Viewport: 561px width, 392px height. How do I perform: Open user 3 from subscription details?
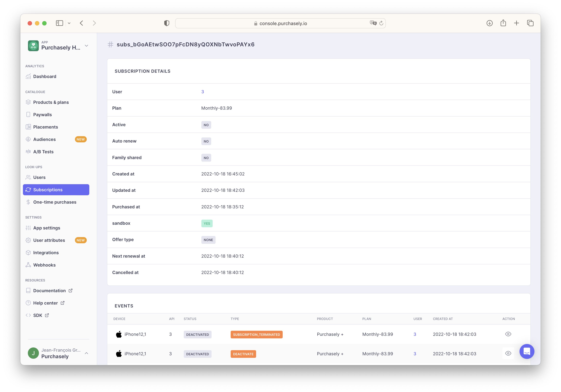pos(203,92)
